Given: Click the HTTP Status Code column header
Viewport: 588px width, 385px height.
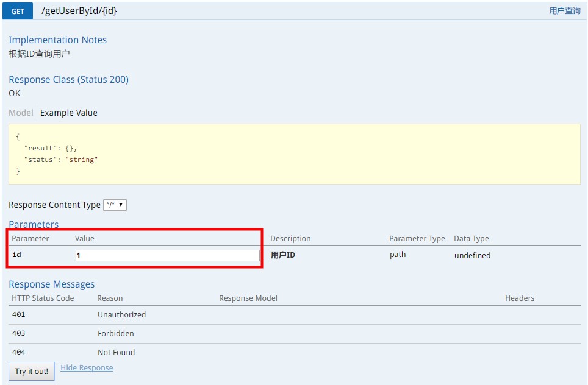Looking at the screenshot, I should pyautogui.click(x=43, y=298).
